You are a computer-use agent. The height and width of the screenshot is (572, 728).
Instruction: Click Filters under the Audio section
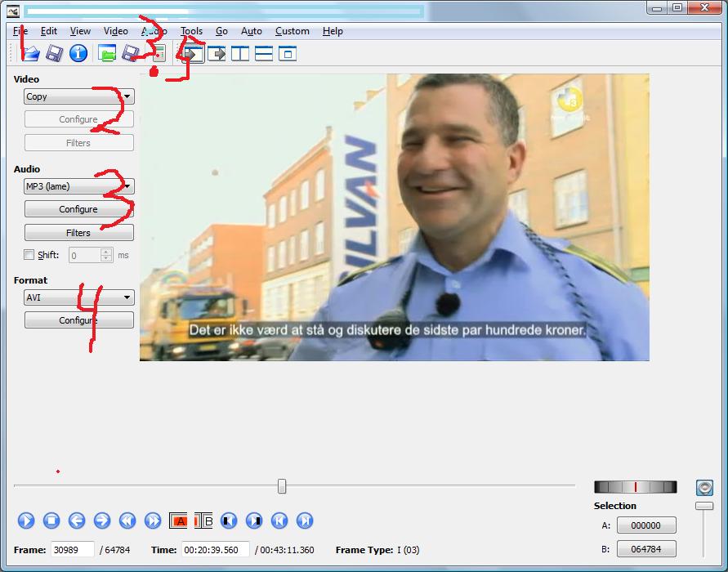click(79, 233)
